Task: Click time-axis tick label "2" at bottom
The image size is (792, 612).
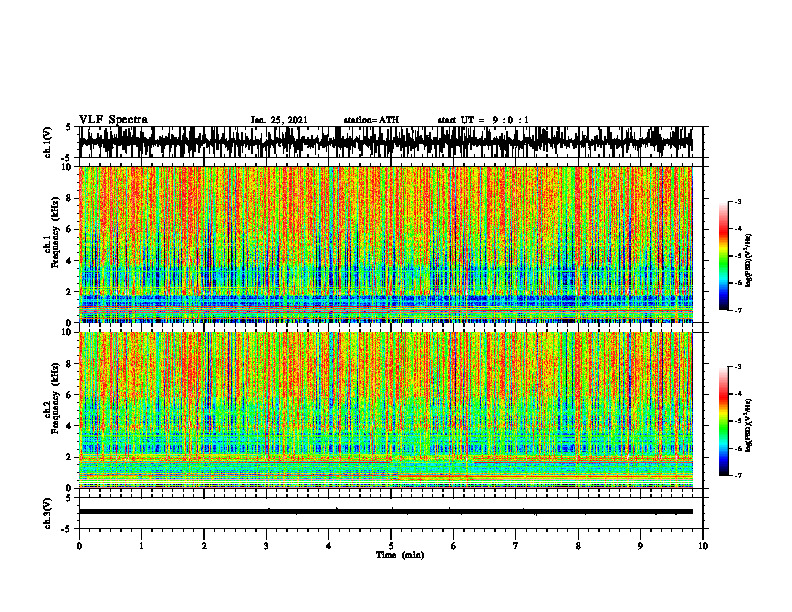Action: pyautogui.click(x=204, y=546)
